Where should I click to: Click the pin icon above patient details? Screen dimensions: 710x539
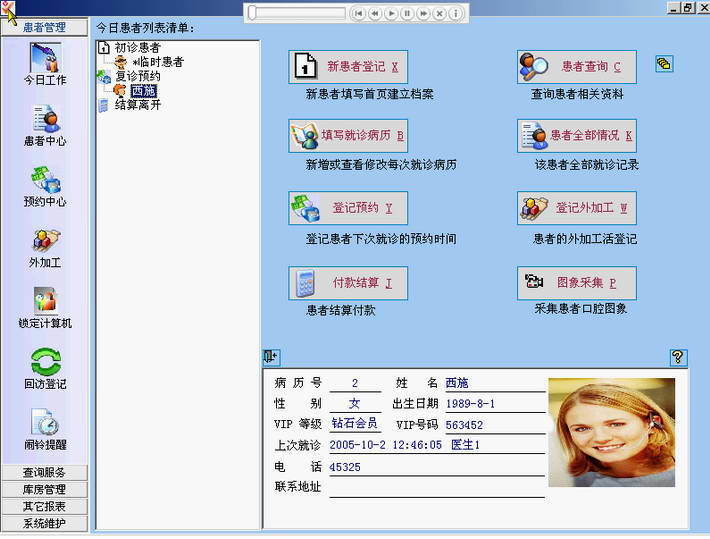point(271,357)
